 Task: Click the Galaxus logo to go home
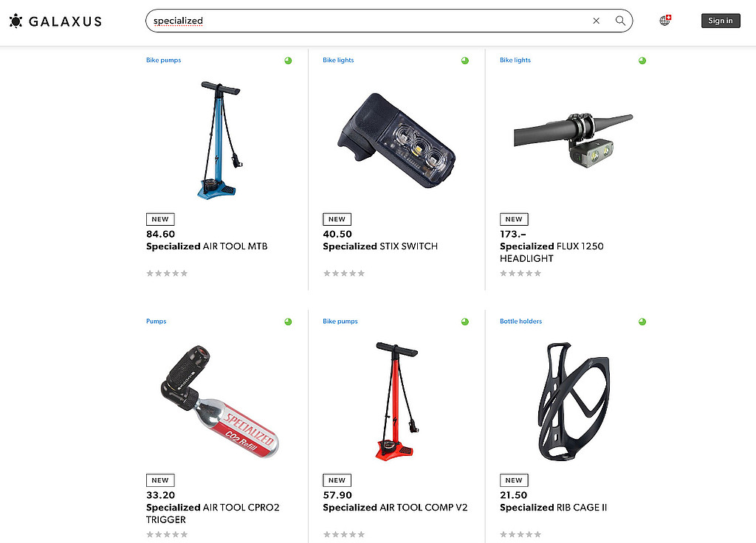pyautogui.click(x=55, y=21)
